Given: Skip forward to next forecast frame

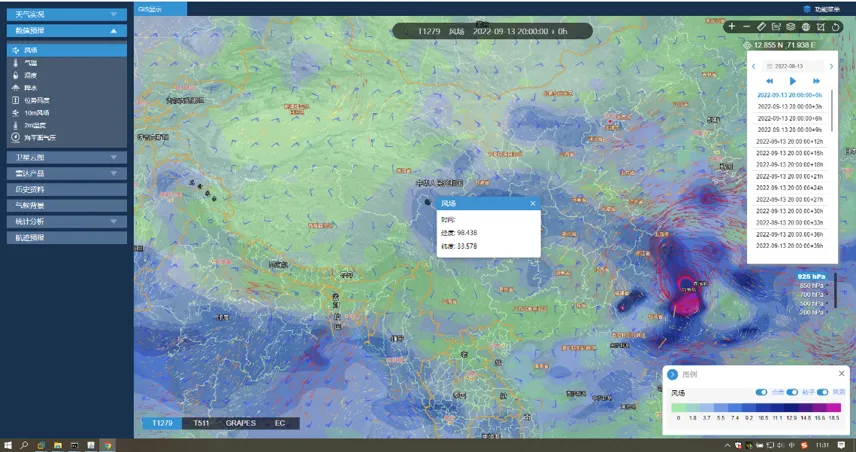Looking at the screenshot, I should [x=816, y=80].
